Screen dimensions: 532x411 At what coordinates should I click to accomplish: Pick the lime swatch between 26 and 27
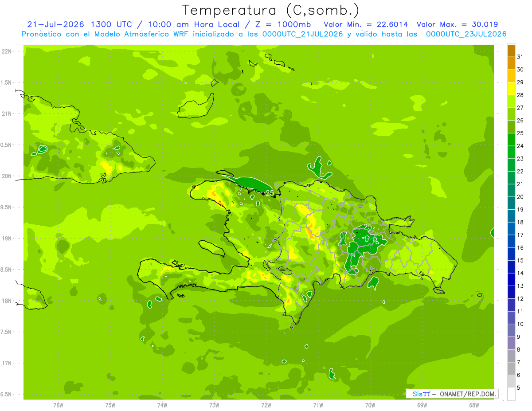[511, 114]
